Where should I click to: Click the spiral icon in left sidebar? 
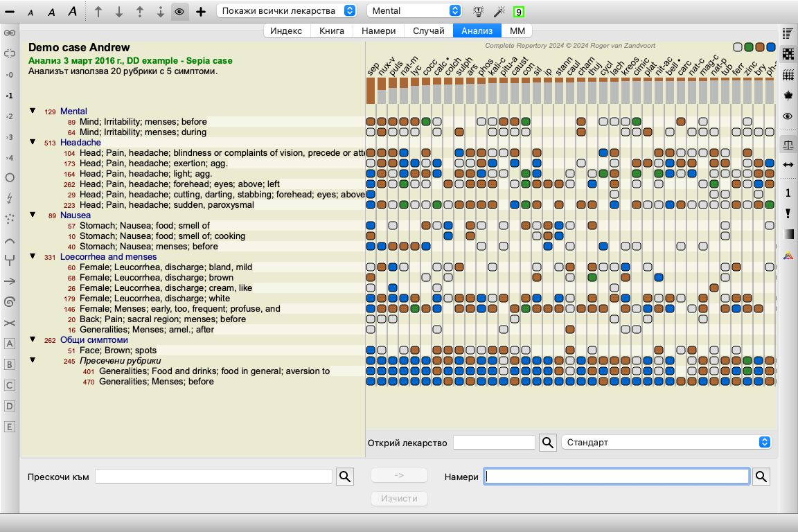[10, 301]
